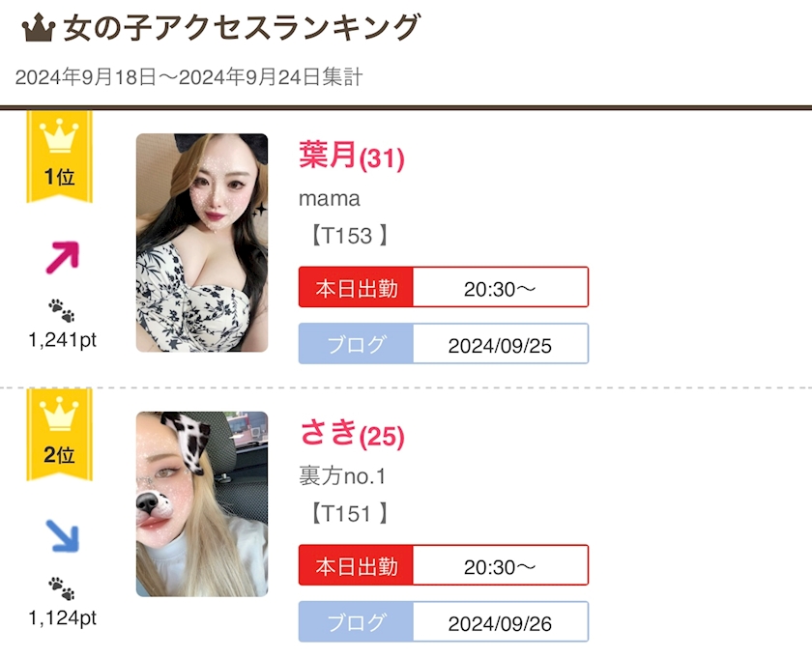Click the 2024/09/26 blog date for さき
812x658 pixels.
[x=500, y=623]
